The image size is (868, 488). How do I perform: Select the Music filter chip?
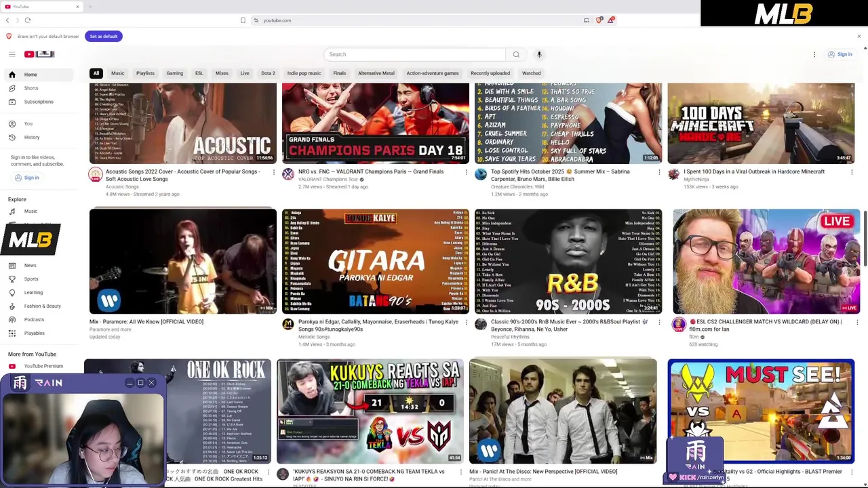tap(118, 73)
